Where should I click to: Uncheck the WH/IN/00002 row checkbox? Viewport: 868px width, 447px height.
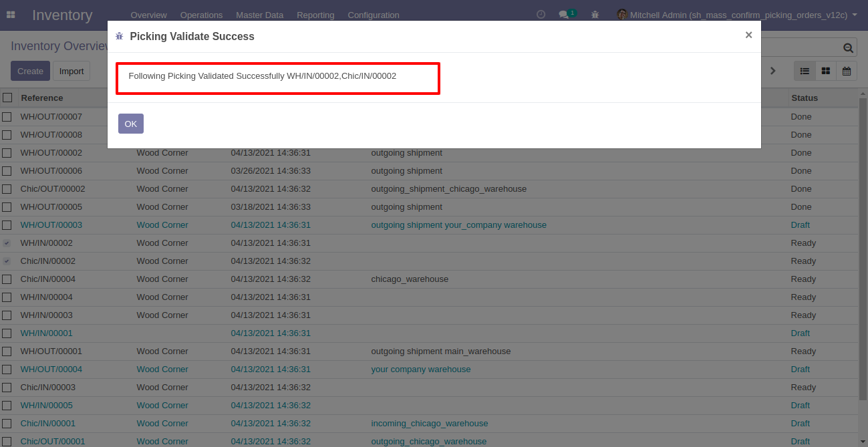[7, 243]
